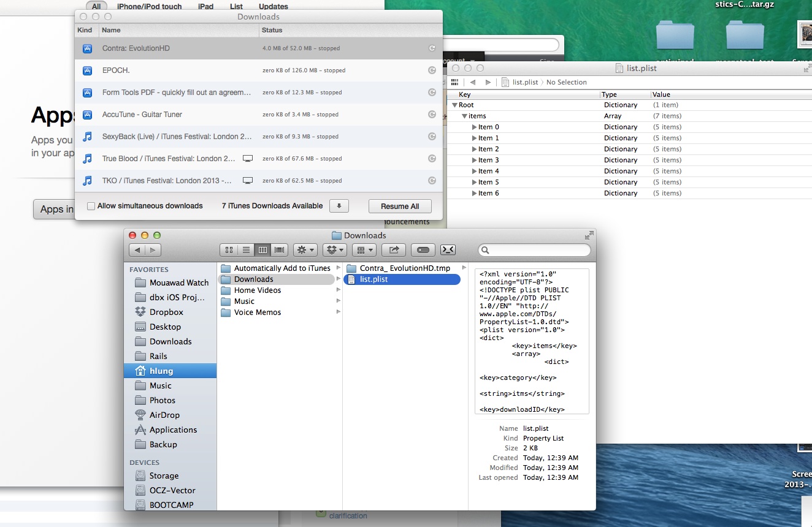
Task: Collapse the Root dictionary node
Action: pos(454,105)
